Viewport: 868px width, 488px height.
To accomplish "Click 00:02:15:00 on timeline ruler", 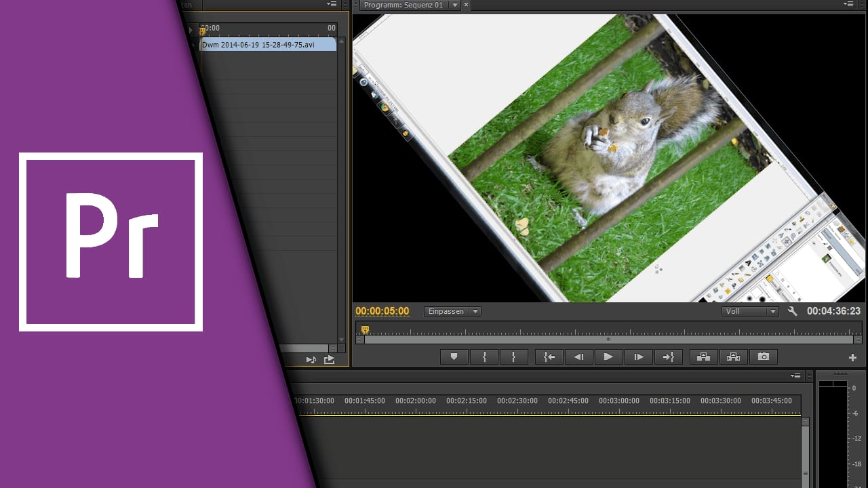I will (x=467, y=401).
